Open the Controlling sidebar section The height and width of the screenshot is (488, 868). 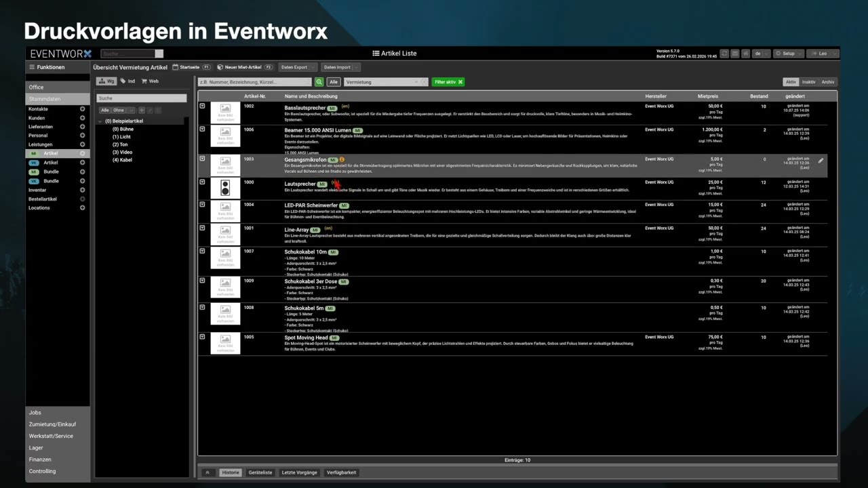click(x=58, y=471)
